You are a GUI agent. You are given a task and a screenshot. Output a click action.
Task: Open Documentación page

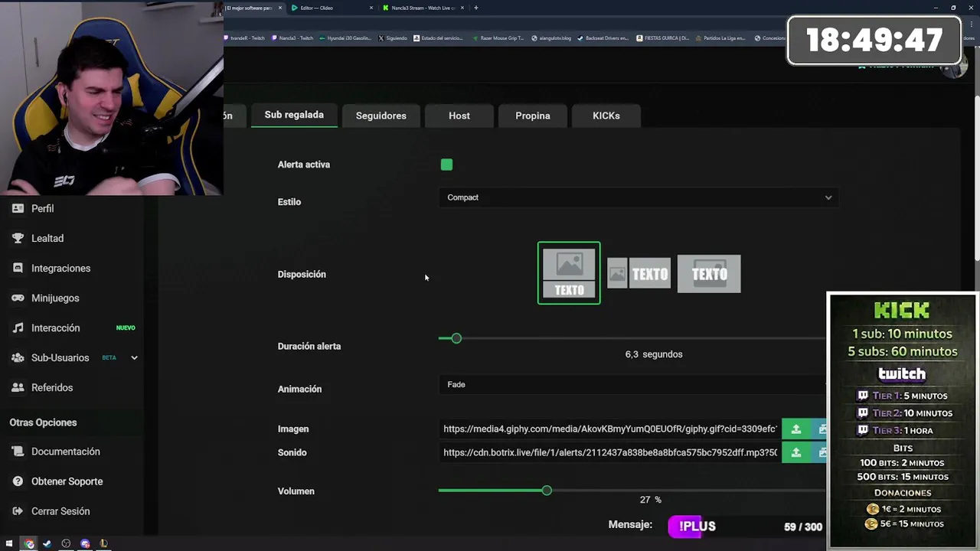(x=56, y=452)
